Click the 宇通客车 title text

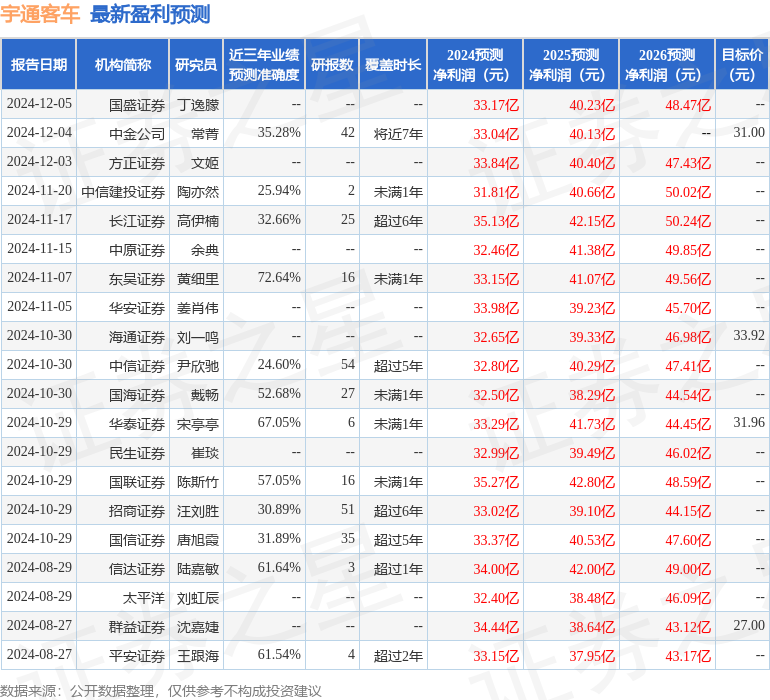click(40, 14)
